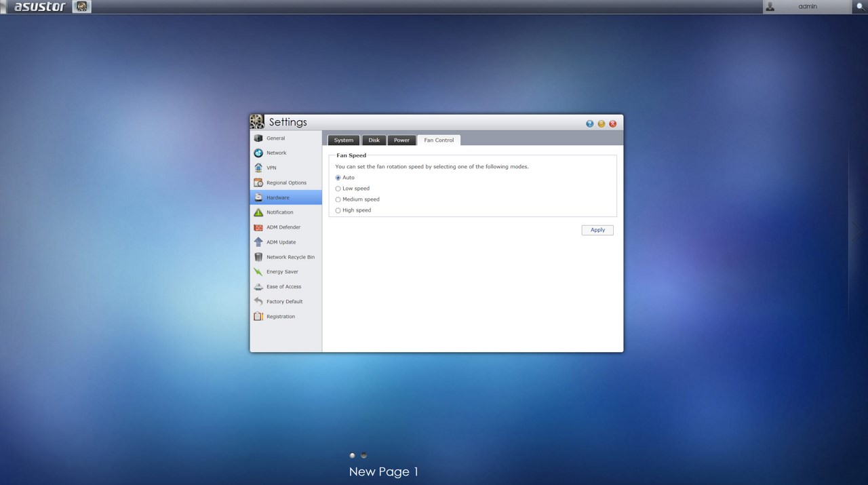Open the blue help question mark
Image resolution: width=868 pixels, height=485 pixels.
pyautogui.click(x=590, y=124)
